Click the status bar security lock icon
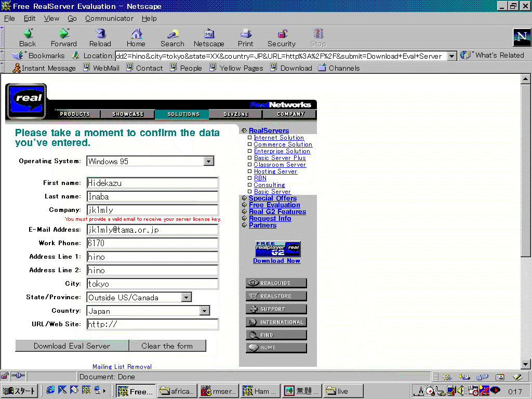Screen dimensions: 532x399 coord(5,376)
